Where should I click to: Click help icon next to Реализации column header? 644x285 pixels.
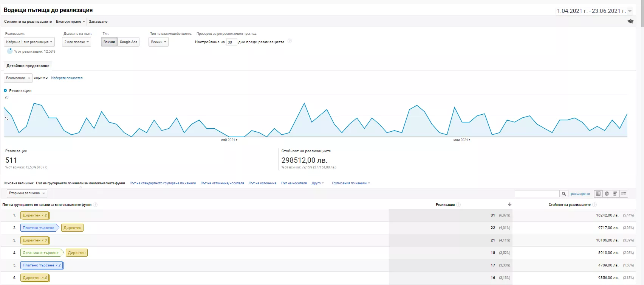click(458, 205)
